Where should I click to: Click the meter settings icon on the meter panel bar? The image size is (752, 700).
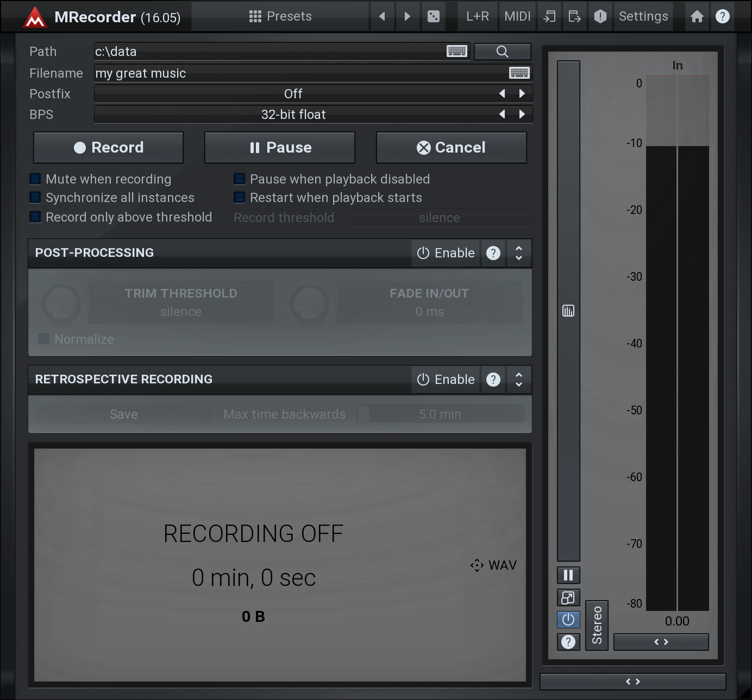click(x=568, y=311)
